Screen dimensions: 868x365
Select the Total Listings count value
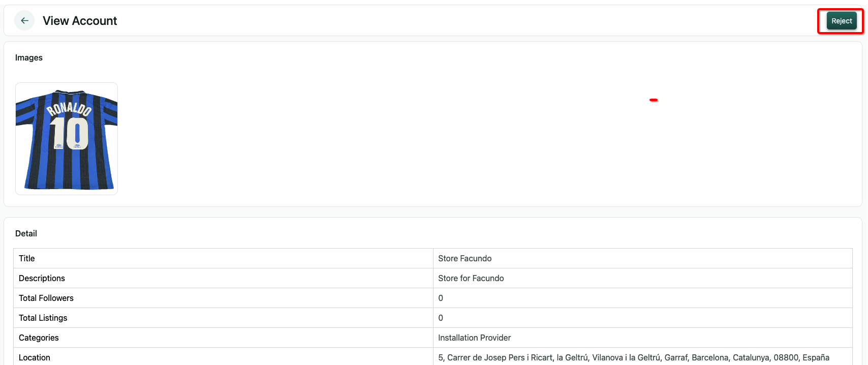tap(441, 318)
